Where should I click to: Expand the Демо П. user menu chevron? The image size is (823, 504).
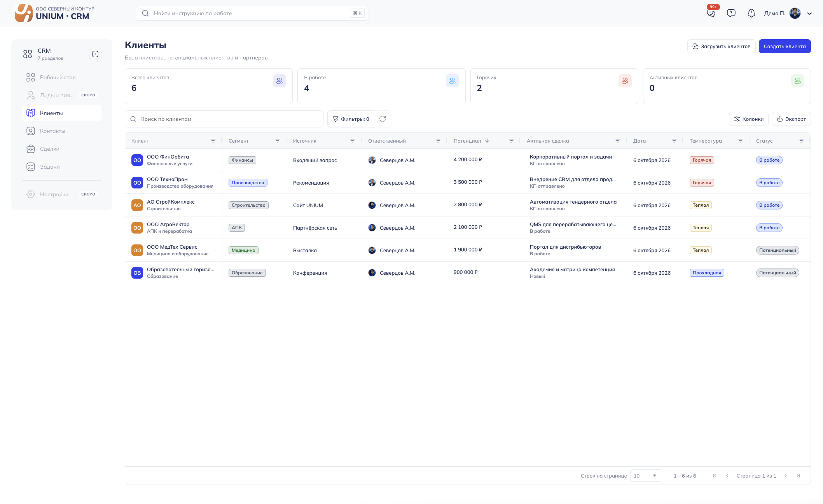(809, 13)
